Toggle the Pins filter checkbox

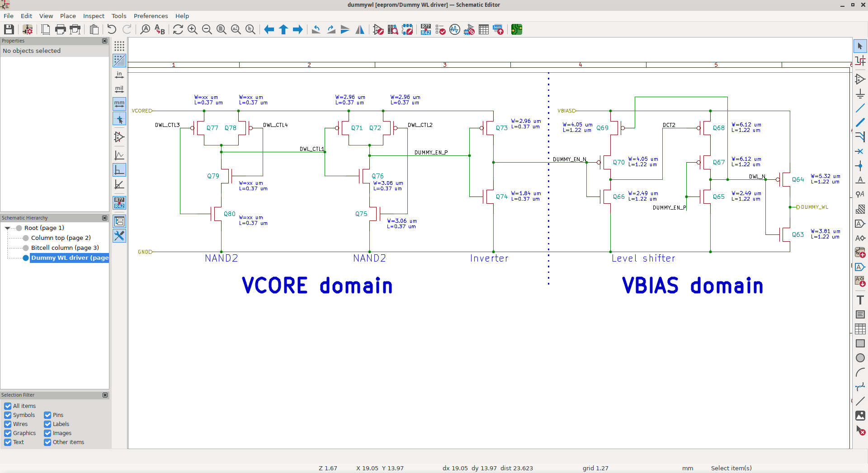pos(47,415)
